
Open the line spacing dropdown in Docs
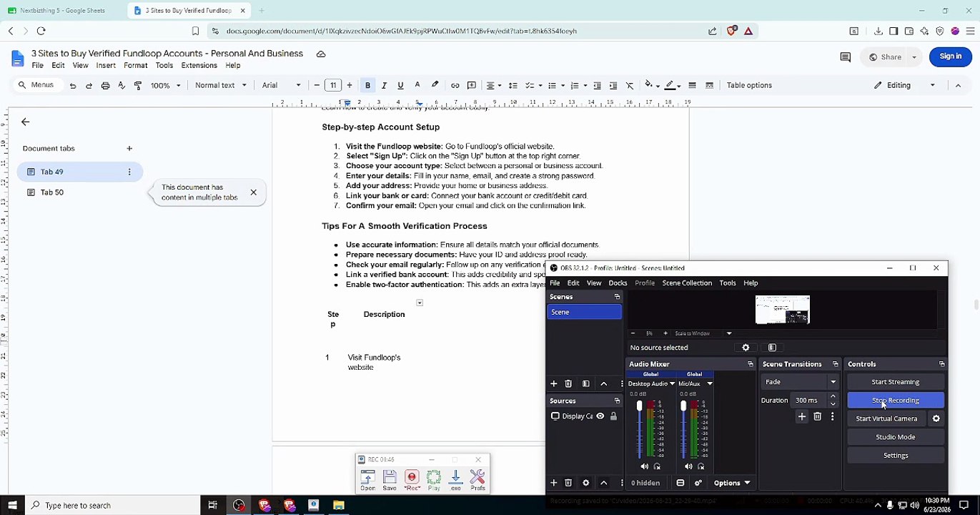tap(513, 85)
